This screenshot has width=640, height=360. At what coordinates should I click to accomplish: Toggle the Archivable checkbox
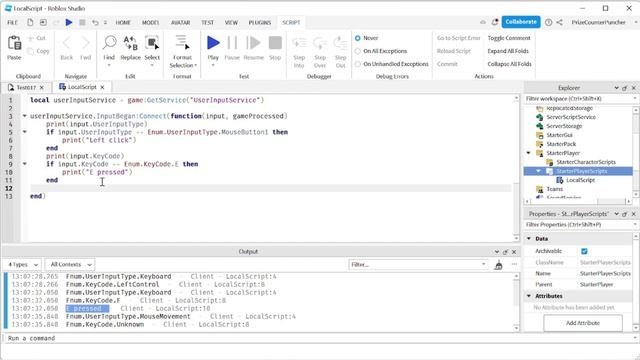pyautogui.click(x=584, y=251)
